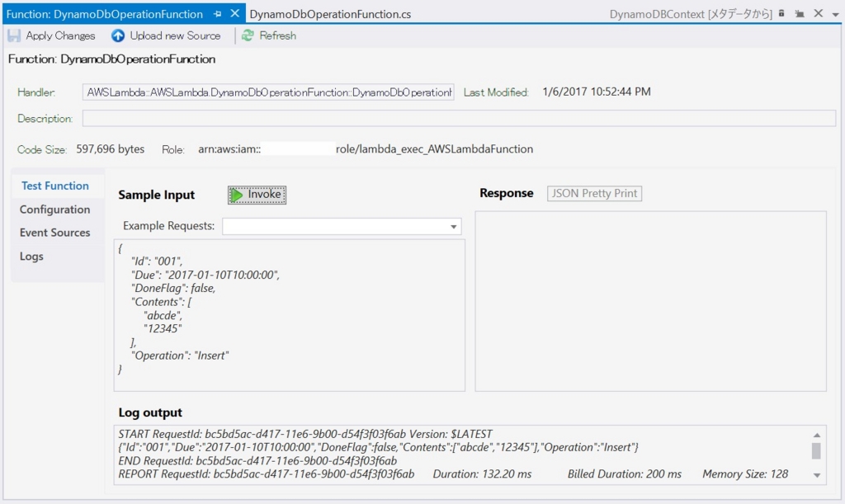Click the Upload new Source arrow icon
Viewport: 845px width, 504px height.
(x=117, y=35)
